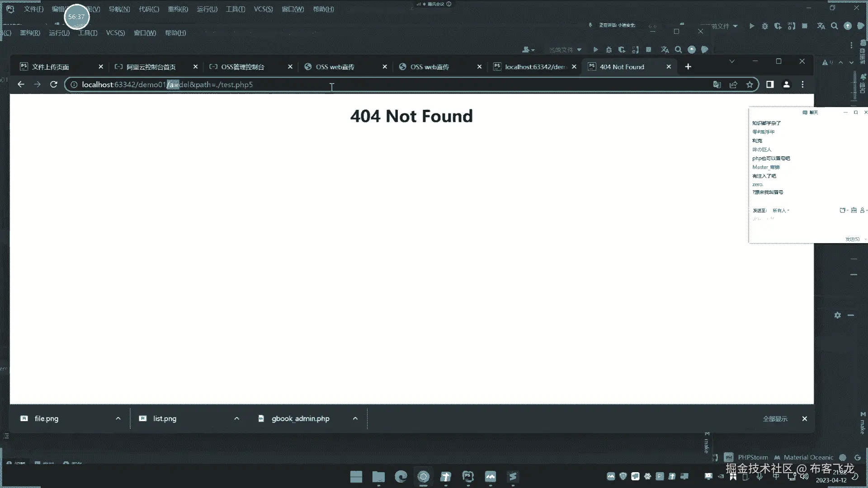Open the tab search chevron
The image size is (868, 488).
[x=731, y=61]
